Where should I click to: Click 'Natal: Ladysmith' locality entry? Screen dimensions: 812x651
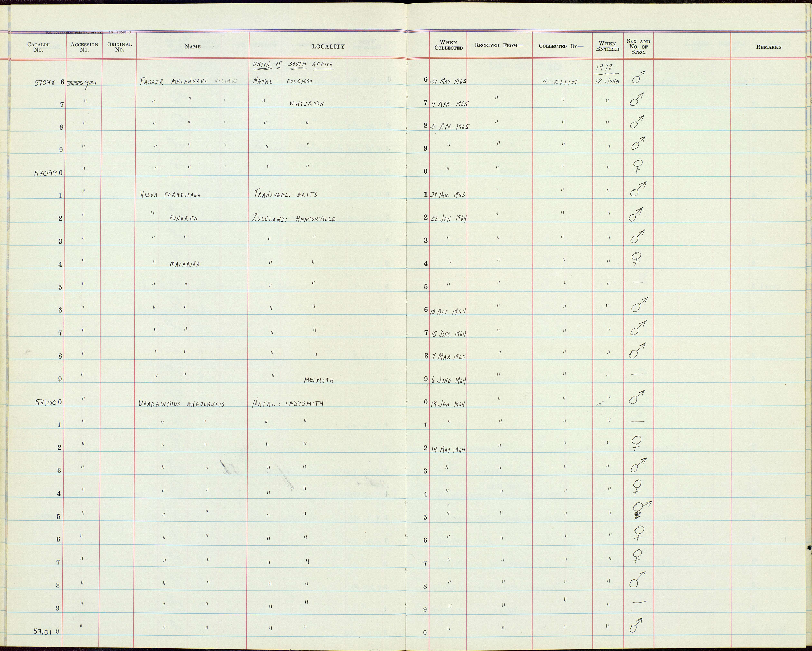tap(288, 404)
